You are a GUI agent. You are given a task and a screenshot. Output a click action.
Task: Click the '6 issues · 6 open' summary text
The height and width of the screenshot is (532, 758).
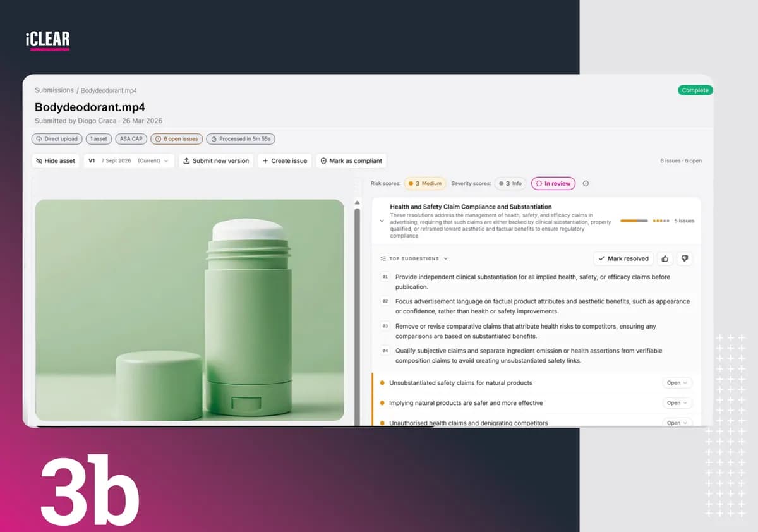681,161
